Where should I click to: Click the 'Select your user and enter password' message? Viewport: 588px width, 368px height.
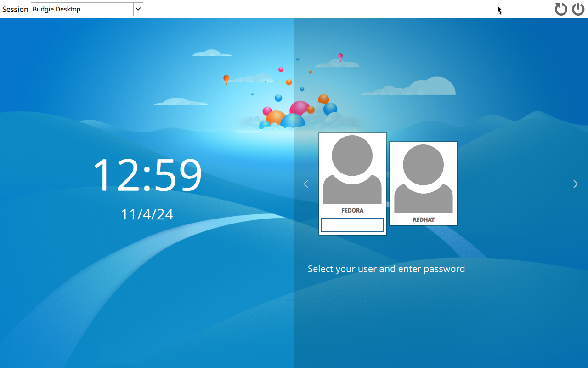pos(386,269)
